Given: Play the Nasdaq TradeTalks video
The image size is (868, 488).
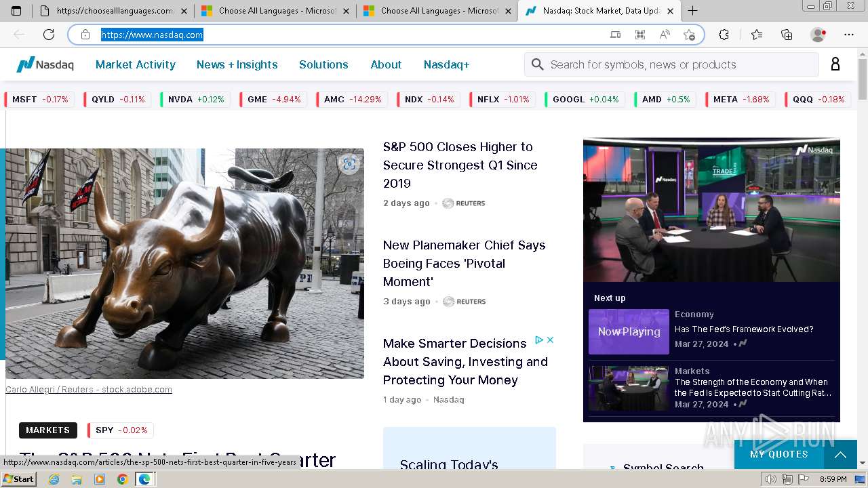Looking at the screenshot, I should (x=711, y=210).
